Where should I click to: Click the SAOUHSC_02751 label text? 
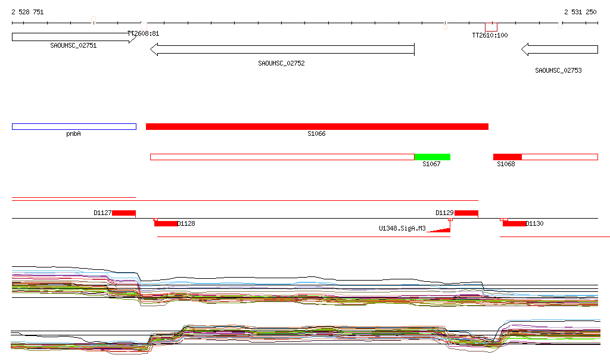point(73,45)
